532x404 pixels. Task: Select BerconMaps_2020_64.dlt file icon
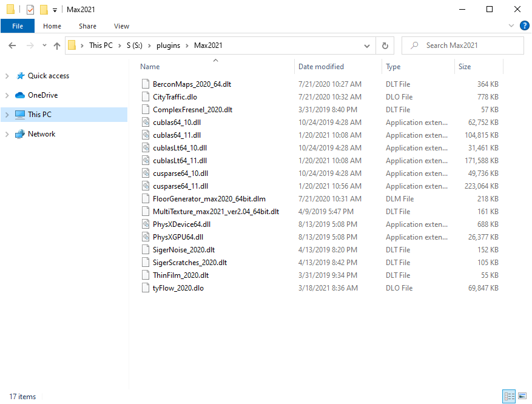coord(146,84)
